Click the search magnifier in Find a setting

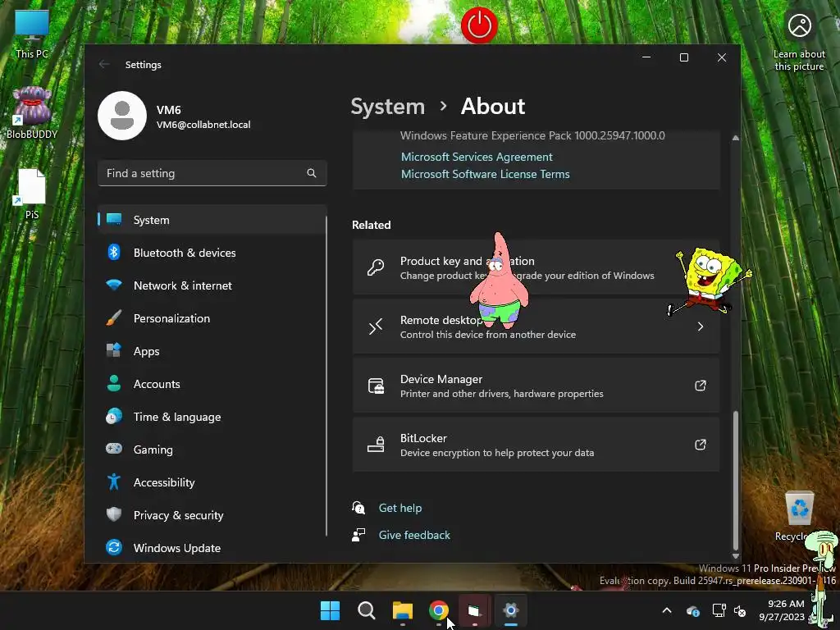coord(311,173)
